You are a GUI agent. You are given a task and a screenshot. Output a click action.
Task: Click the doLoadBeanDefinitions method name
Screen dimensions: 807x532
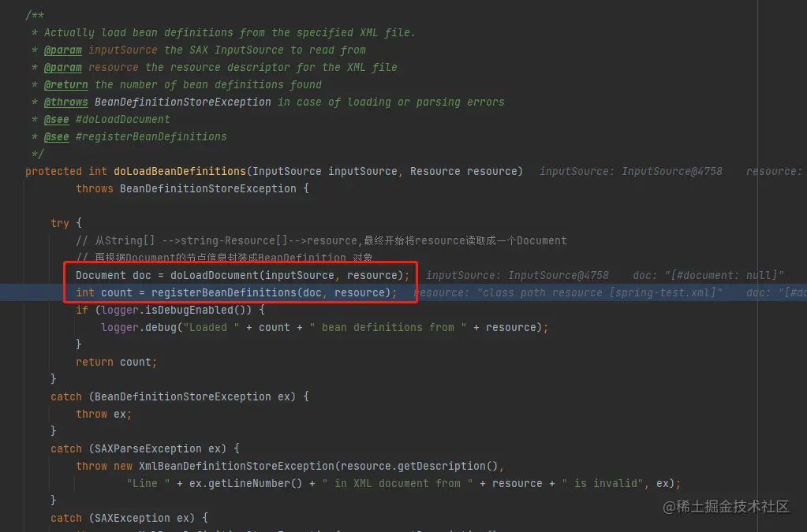tap(180, 171)
